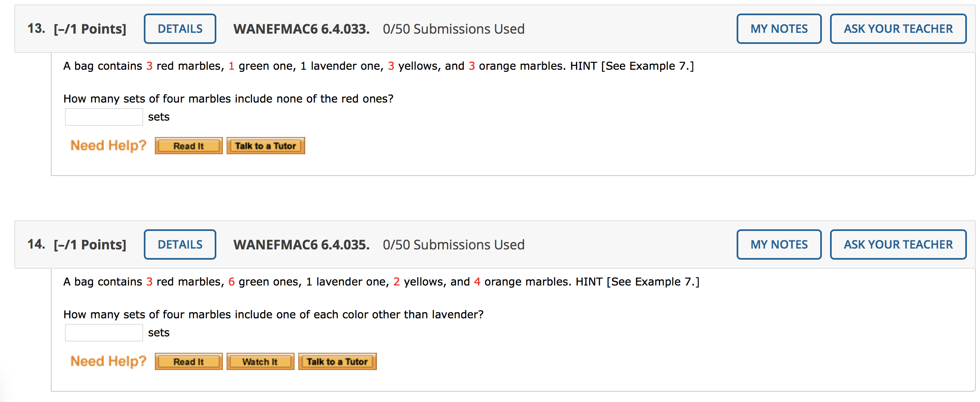Click question 14 points label
Screen dimensions: 980x402
pyautogui.click(x=90, y=245)
